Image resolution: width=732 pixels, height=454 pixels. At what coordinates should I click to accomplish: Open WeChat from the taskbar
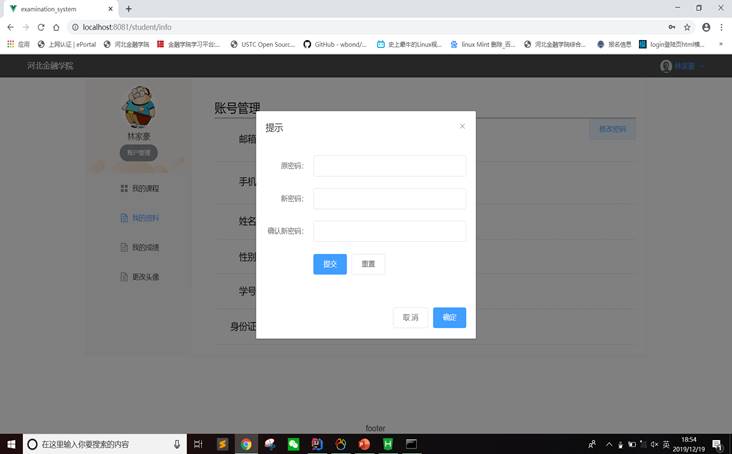click(293, 444)
